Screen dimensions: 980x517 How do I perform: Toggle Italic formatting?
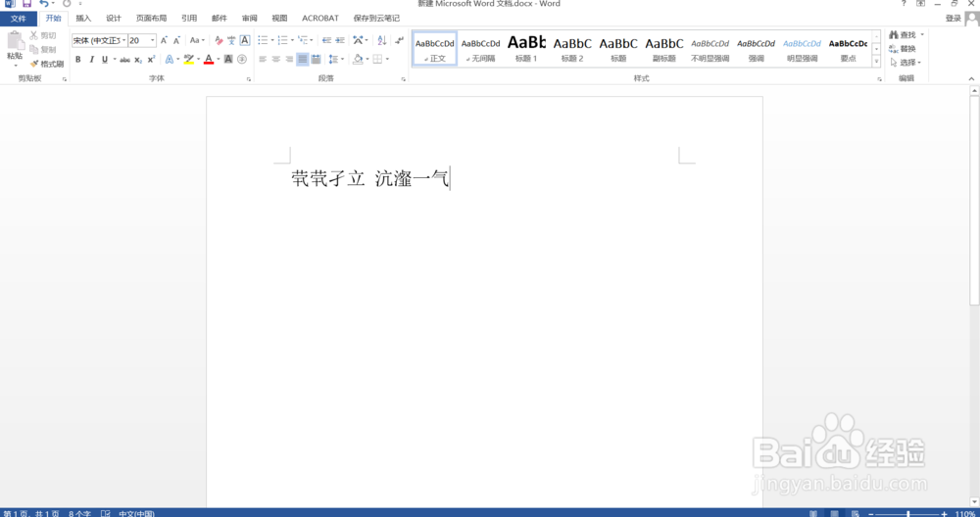pyautogui.click(x=91, y=60)
